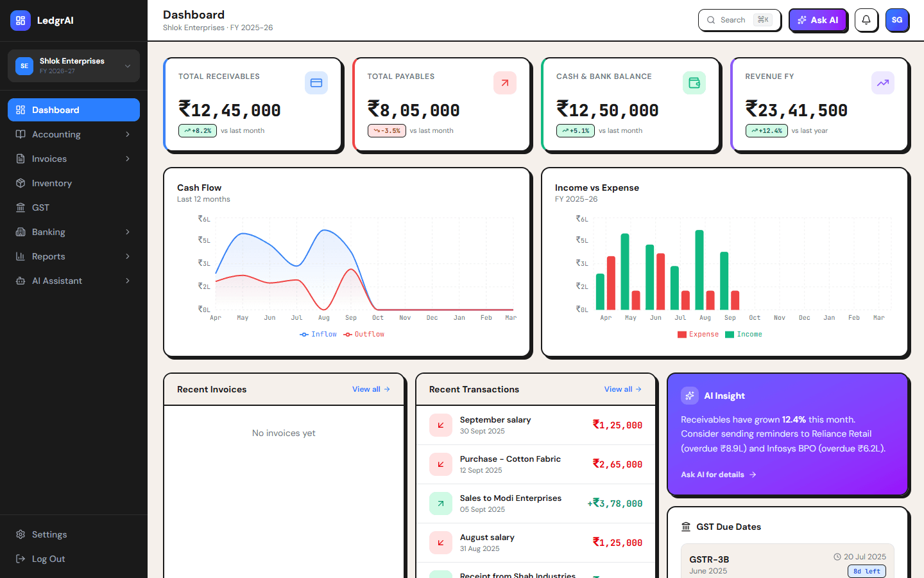Click the Cash & Bank wallet icon
The height and width of the screenshot is (578, 924).
click(x=694, y=83)
